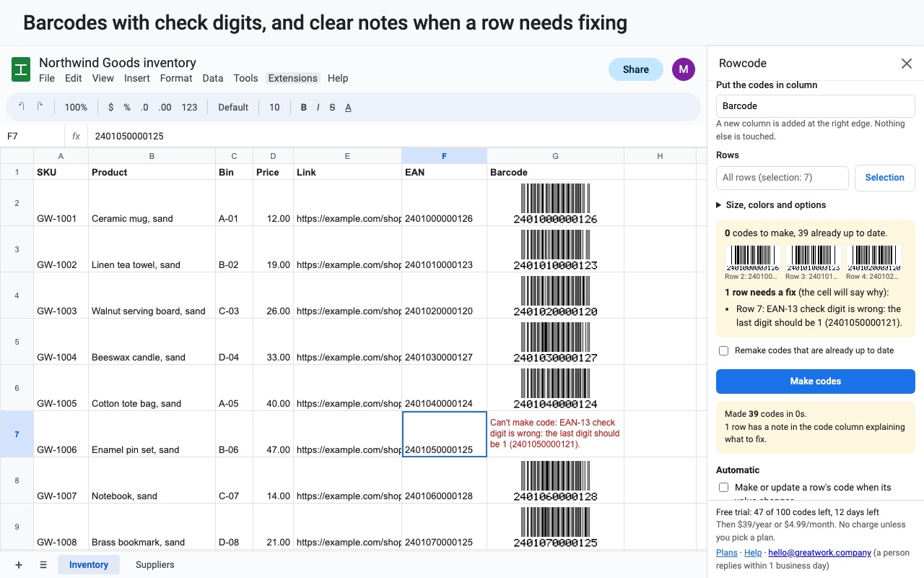Viewport: 924px width, 578px height.
Task: Open text color tool (underlined A)
Action: point(348,107)
